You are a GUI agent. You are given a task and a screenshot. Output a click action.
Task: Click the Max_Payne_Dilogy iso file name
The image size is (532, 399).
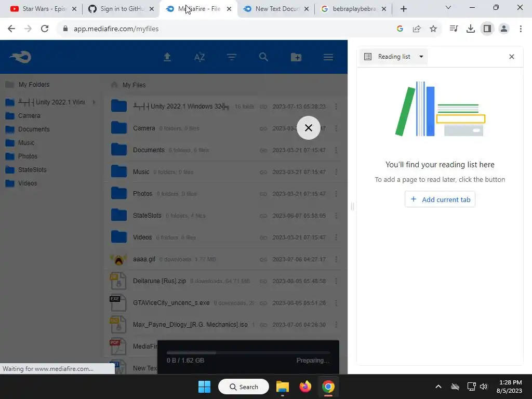pos(190,325)
